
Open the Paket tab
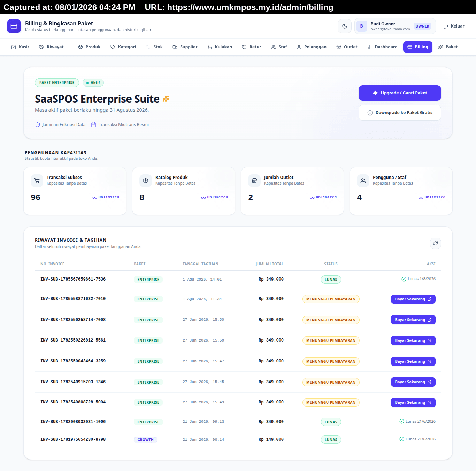448,47
